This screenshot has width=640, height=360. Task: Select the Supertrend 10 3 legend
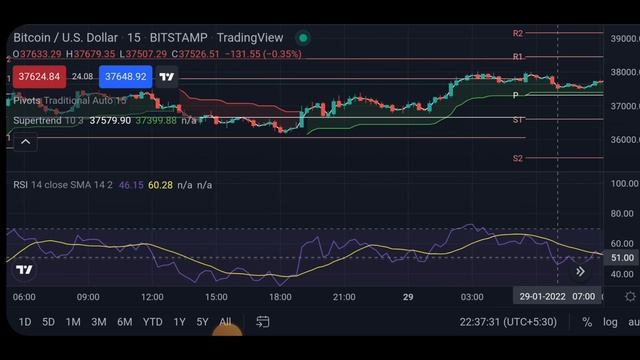(x=49, y=120)
